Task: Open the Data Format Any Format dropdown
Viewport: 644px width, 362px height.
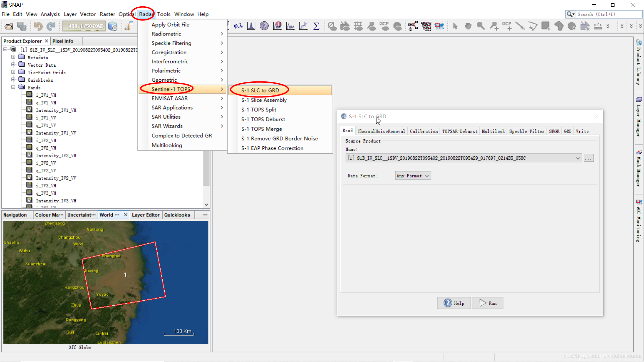Action: [413, 176]
